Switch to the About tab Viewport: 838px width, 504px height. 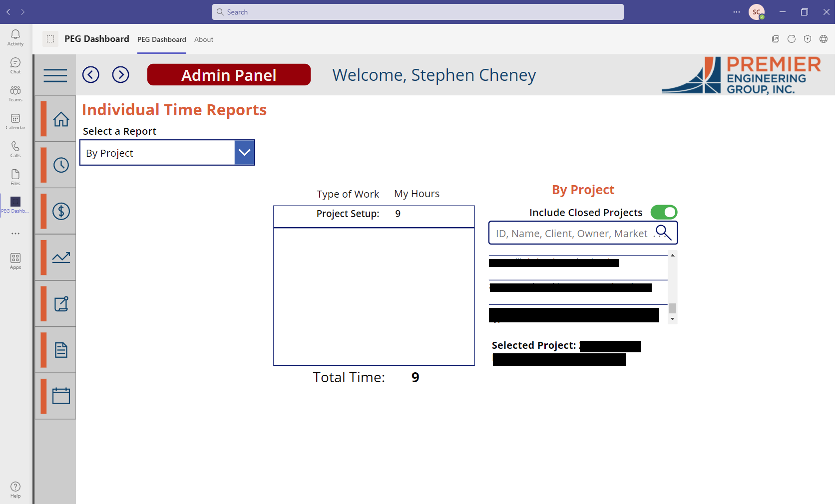(203, 39)
